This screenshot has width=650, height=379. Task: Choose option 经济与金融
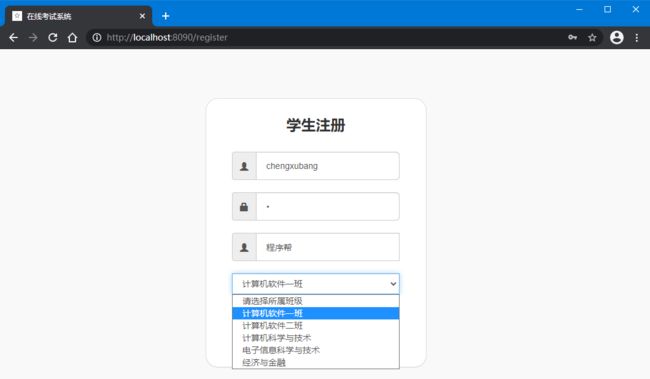coord(316,362)
